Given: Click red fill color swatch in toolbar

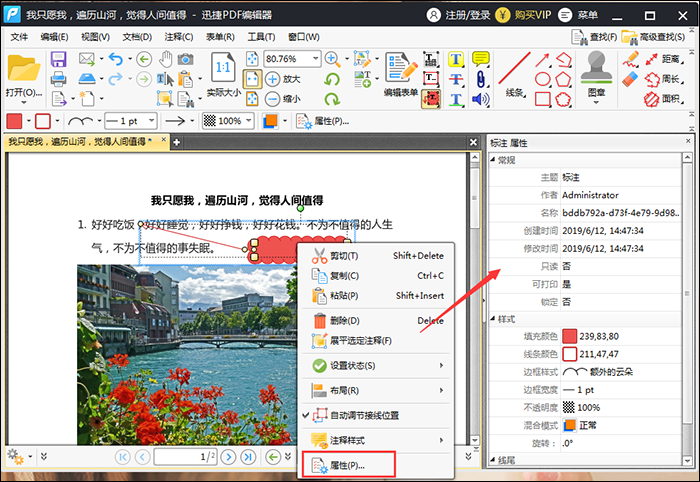Looking at the screenshot, I should (14, 121).
